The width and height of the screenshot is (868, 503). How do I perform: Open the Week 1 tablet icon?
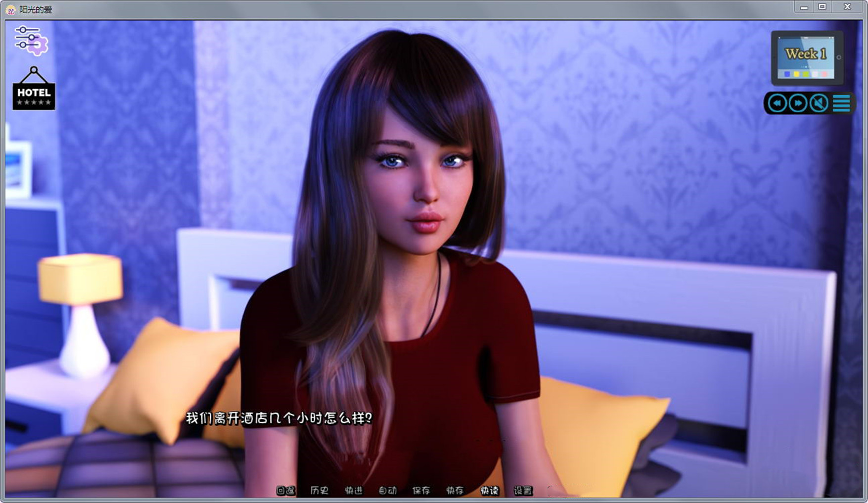pyautogui.click(x=807, y=58)
